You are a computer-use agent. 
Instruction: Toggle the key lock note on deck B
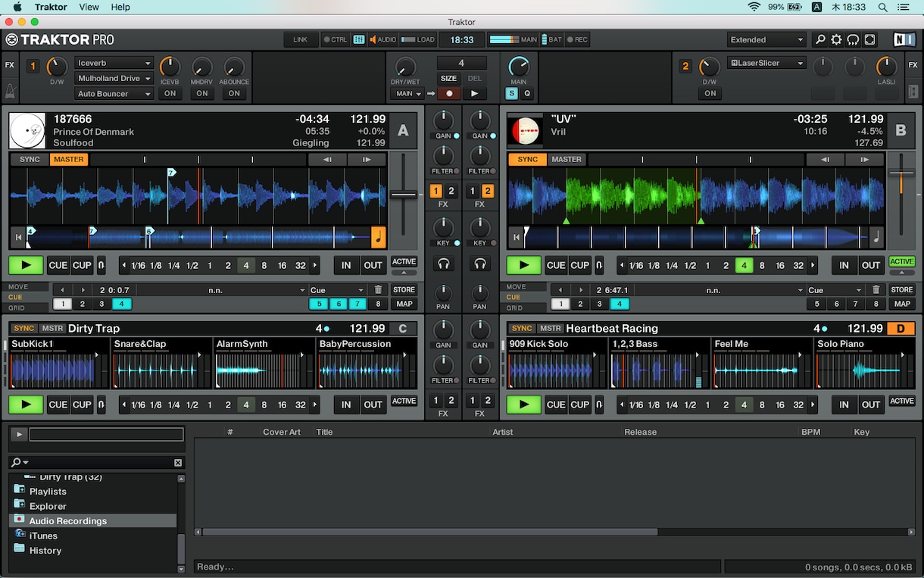click(876, 237)
